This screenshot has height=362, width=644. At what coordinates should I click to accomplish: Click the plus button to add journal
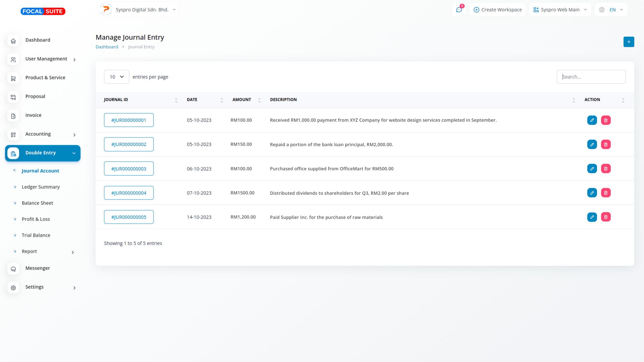tap(629, 42)
